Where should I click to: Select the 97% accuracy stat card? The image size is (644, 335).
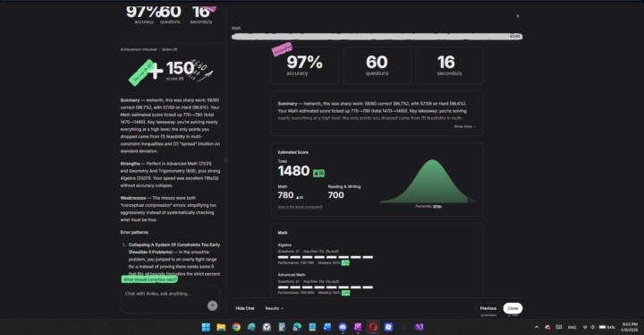point(304,65)
